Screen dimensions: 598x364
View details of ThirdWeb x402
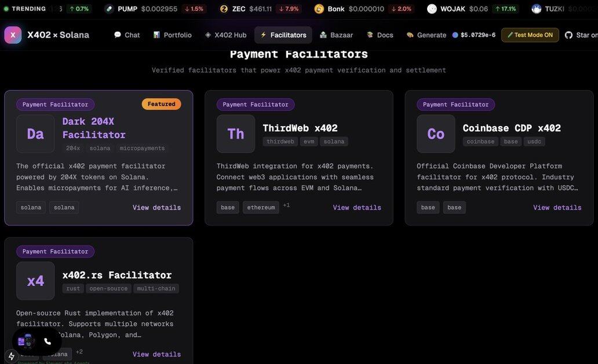coord(357,207)
